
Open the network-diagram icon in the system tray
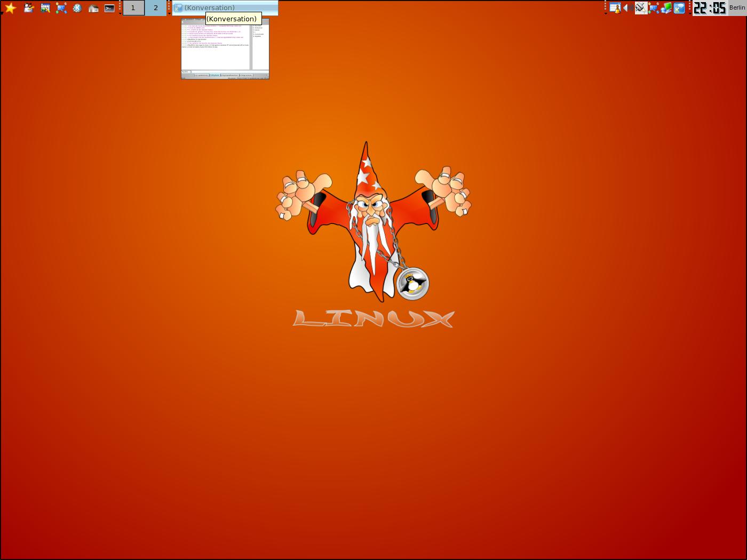(654, 8)
